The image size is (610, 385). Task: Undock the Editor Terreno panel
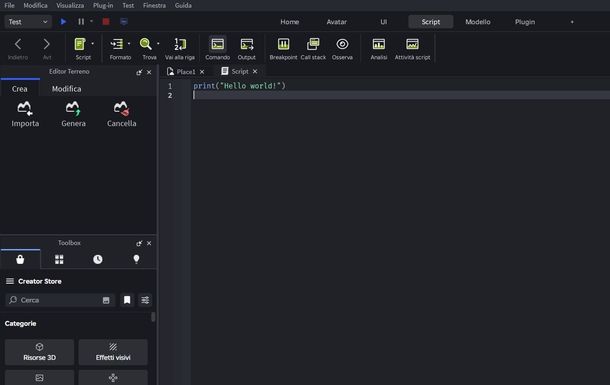coord(139,72)
